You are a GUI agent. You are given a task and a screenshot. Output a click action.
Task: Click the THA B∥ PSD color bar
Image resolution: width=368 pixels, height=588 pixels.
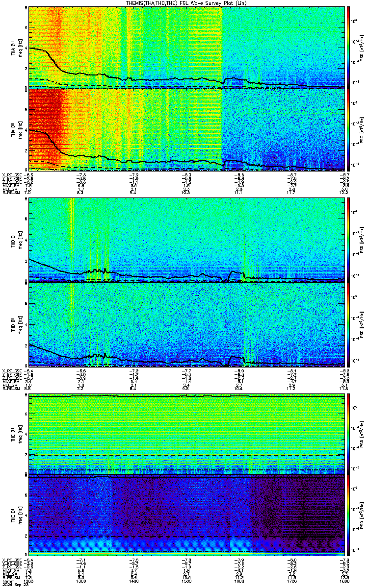(x=348, y=129)
